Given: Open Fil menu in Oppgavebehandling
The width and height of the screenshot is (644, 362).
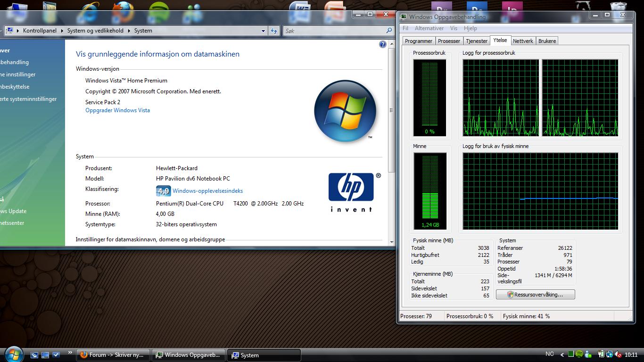Looking at the screenshot, I should tap(405, 28).
